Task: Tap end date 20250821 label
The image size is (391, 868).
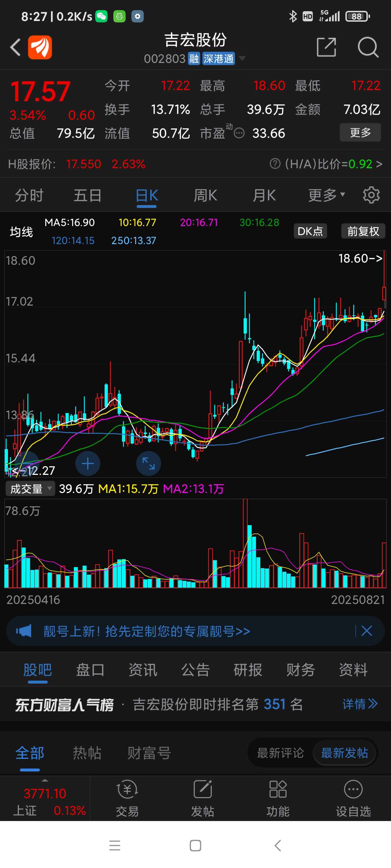Action: point(358,600)
